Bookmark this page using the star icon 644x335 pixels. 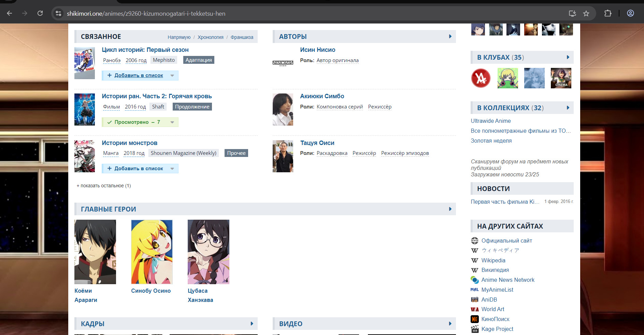[586, 13]
